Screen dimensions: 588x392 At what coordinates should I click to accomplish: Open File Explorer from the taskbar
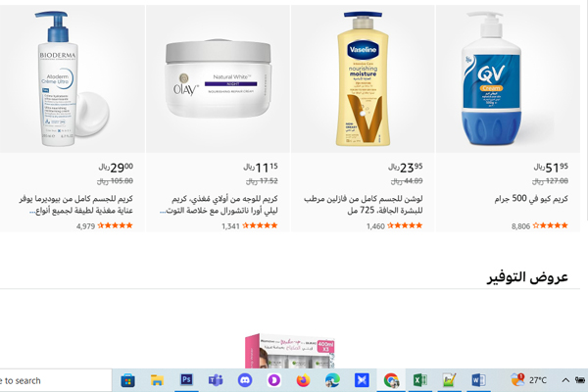[x=157, y=380]
